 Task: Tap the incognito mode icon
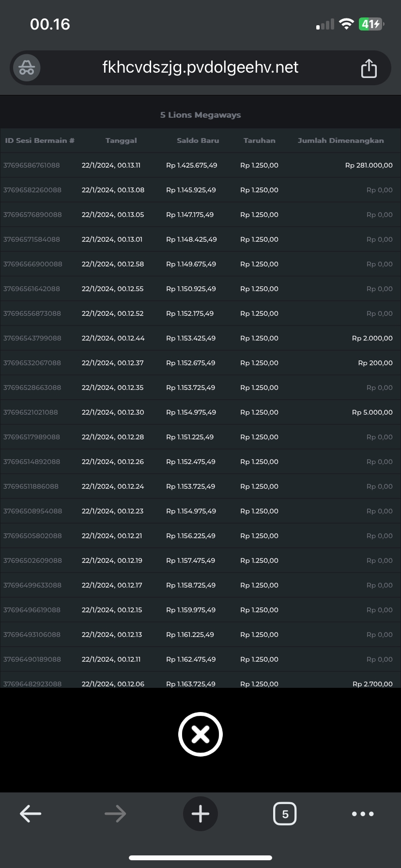[27, 68]
